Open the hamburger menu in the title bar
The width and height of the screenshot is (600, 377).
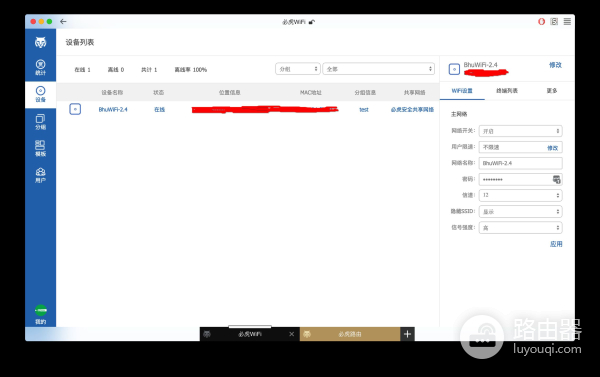point(567,21)
